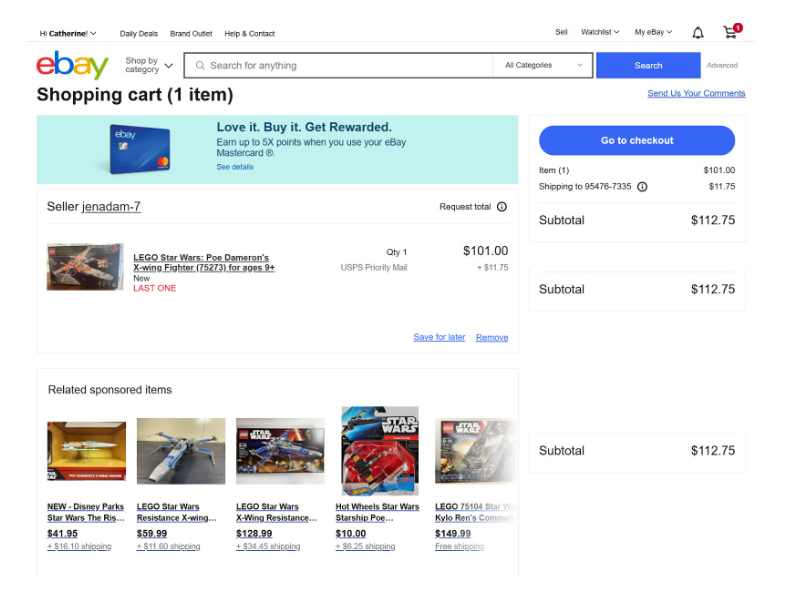The image size is (811, 598).
Task: Click + $11.60 shipping text
Action: pos(168,546)
